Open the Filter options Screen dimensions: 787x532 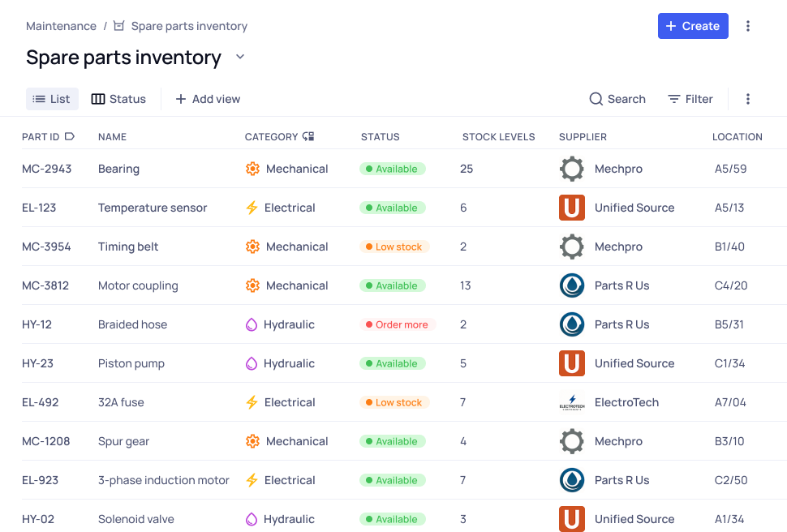click(x=690, y=99)
